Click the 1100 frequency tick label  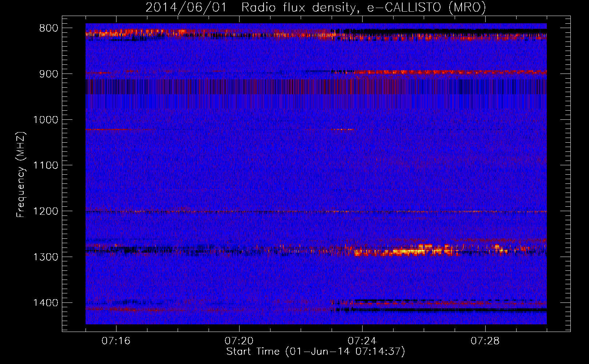(46, 166)
